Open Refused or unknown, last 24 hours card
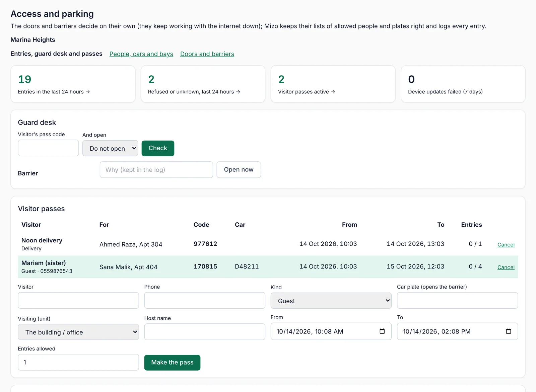Image resolution: width=536 pixels, height=392 pixels. click(203, 84)
